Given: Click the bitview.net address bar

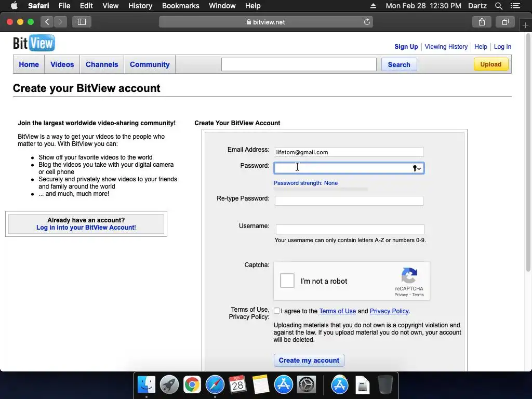Looking at the screenshot, I should click(x=265, y=22).
